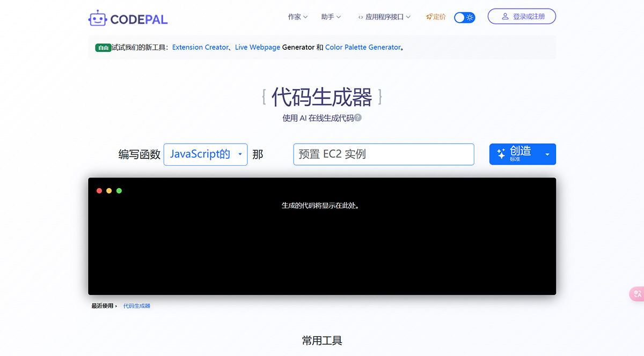The height and width of the screenshot is (356, 644).
Task: Toggle the light/dark theme switch
Action: [464, 17]
